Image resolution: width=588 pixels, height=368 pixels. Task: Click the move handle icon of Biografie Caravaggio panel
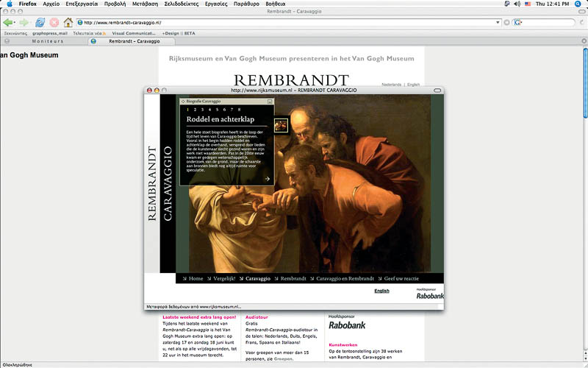pos(183,102)
